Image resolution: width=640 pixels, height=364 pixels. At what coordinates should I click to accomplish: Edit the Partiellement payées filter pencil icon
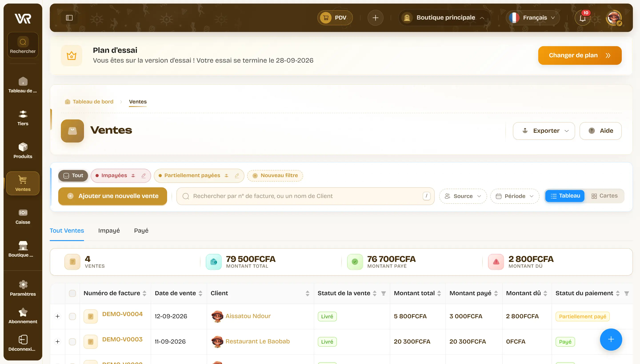(237, 176)
